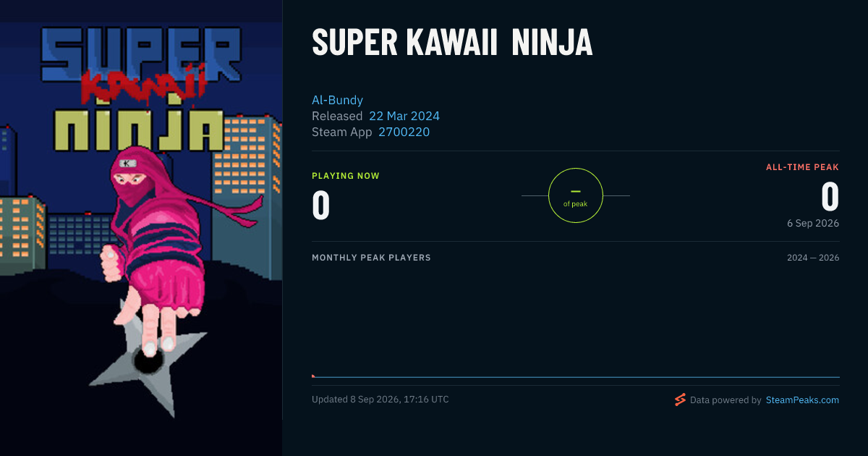
Task: Click the 'Data powered by' text
Action: click(x=726, y=400)
